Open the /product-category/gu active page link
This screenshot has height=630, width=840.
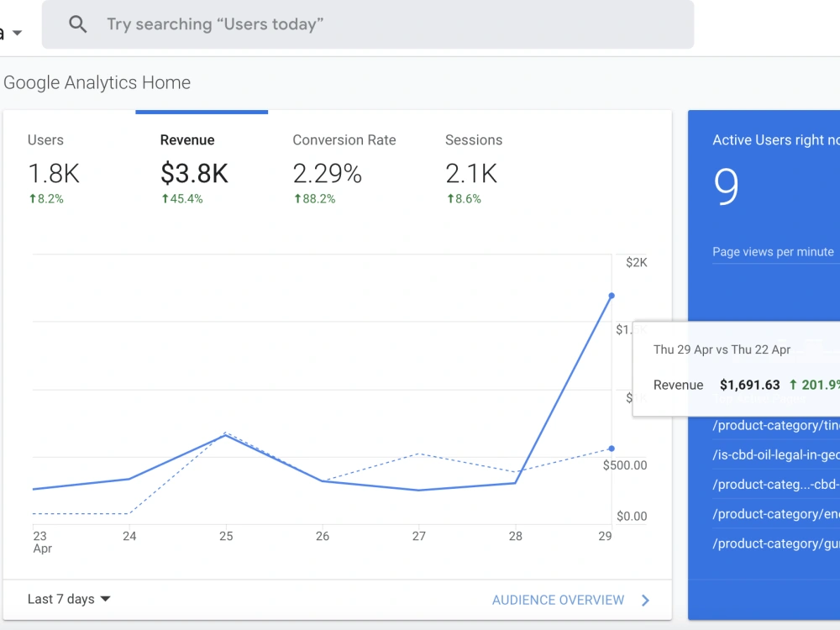[775, 543]
